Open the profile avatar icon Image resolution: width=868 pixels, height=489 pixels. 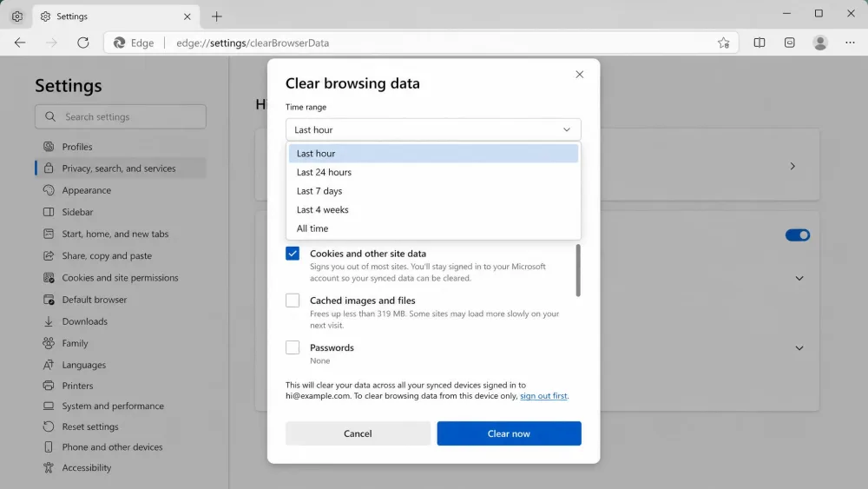click(x=820, y=43)
